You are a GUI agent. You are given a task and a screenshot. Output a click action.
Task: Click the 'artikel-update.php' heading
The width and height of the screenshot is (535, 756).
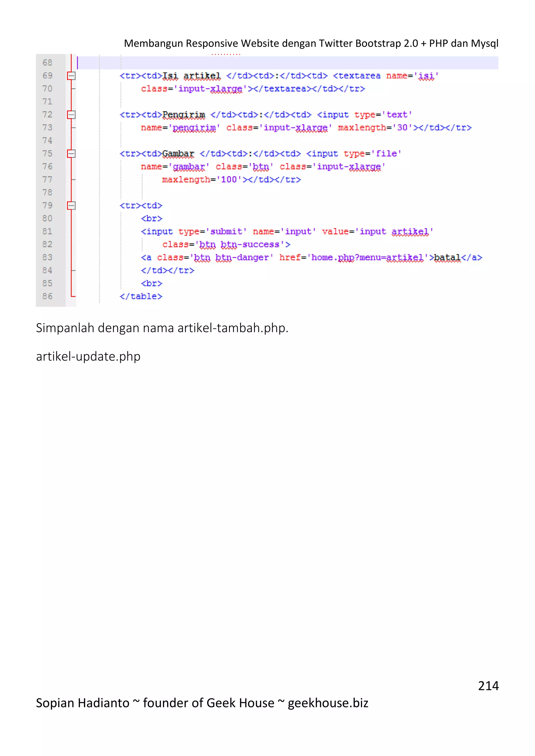point(88,357)
